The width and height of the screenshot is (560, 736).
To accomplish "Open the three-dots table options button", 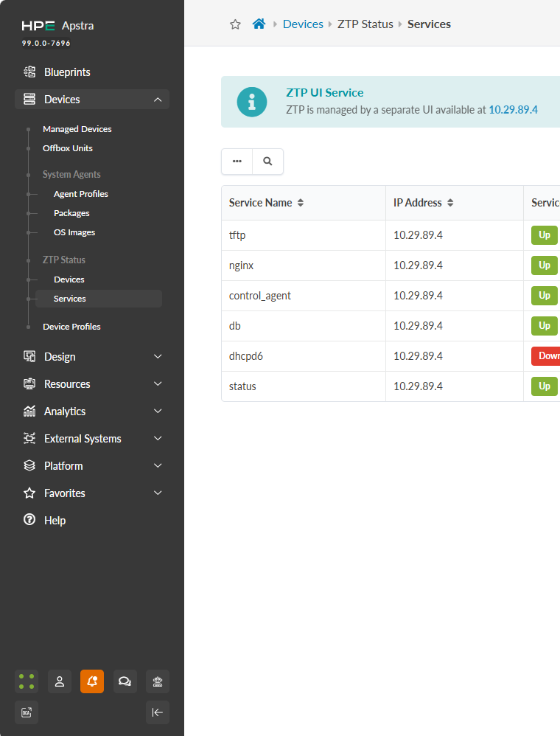I will point(237,162).
